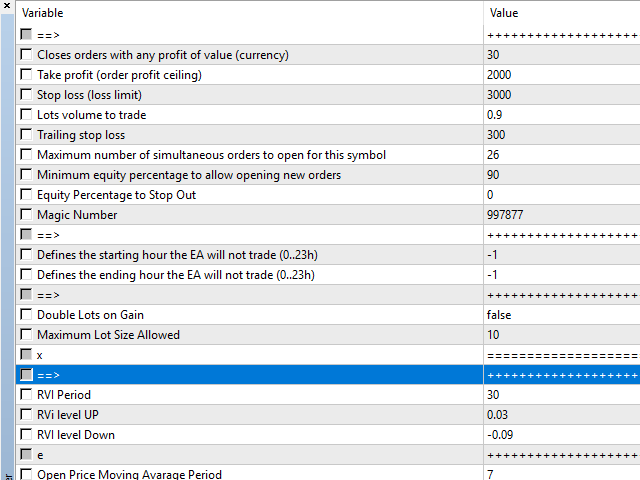This screenshot has width=640, height=480.
Task: Enable Double Lots on Gain checkbox
Action: pos(26,315)
